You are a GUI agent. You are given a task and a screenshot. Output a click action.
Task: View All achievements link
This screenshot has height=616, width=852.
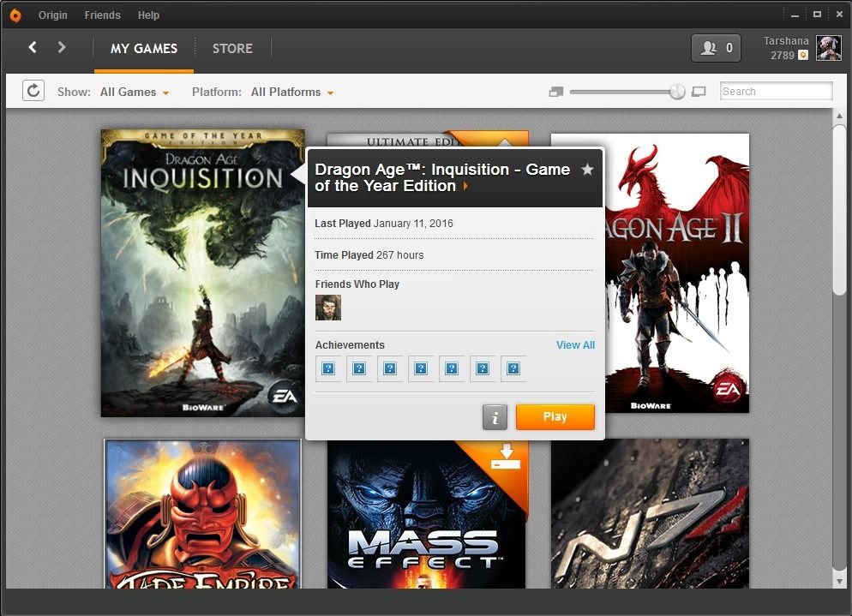[575, 345]
